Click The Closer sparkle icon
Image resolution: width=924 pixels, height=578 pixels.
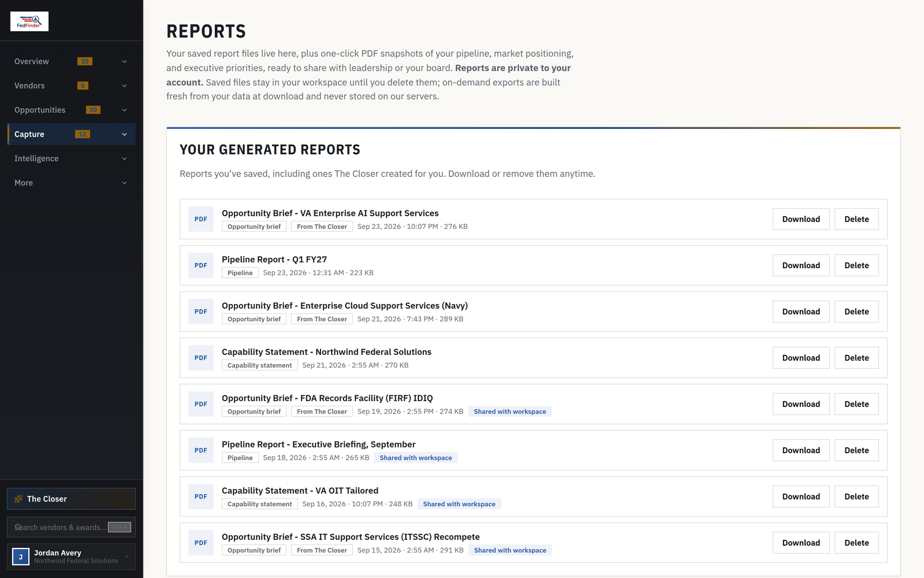tap(18, 499)
